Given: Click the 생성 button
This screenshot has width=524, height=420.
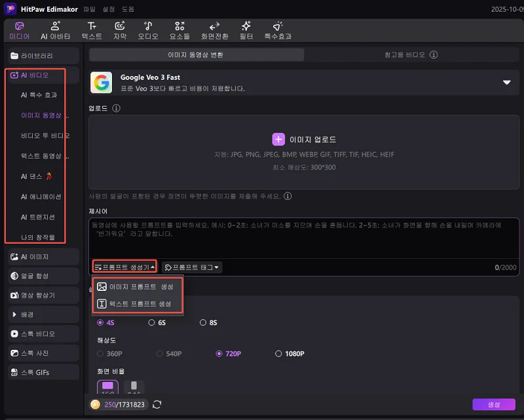Looking at the screenshot, I should tap(493, 404).
